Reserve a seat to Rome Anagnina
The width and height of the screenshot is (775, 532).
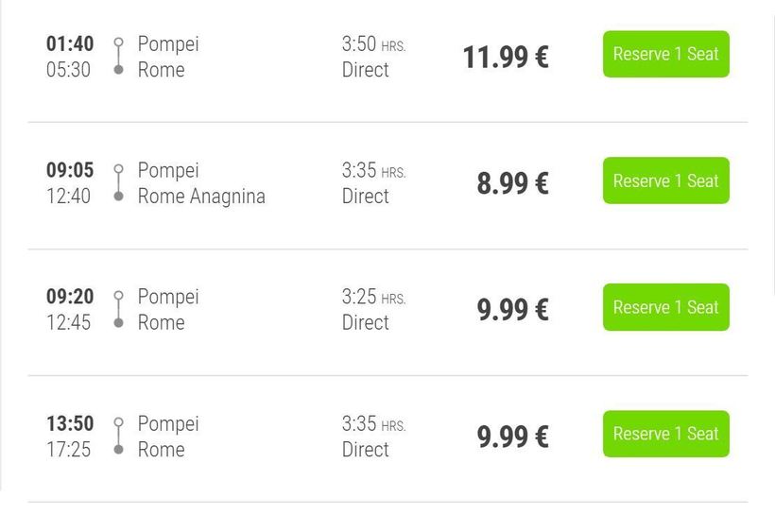click(665, 181)
